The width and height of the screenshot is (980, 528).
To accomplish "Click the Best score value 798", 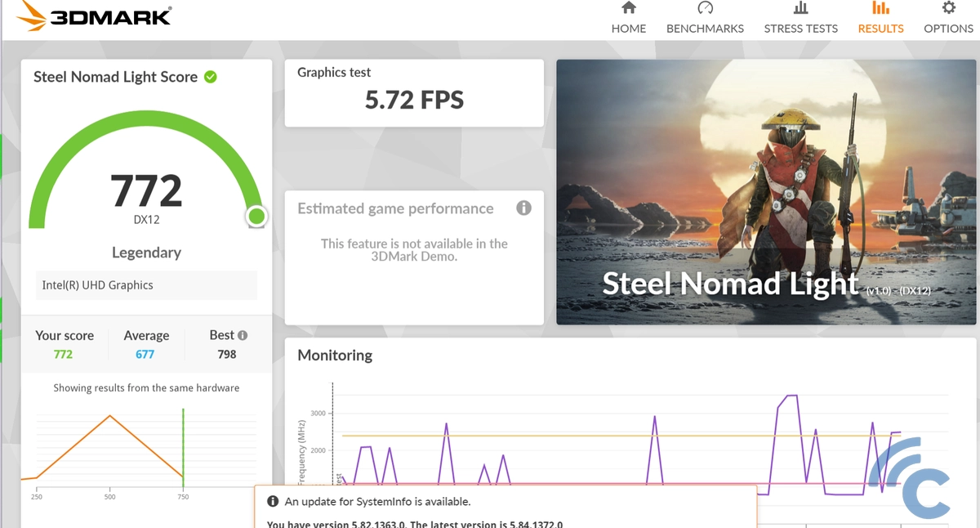I will tap(227, 354).
